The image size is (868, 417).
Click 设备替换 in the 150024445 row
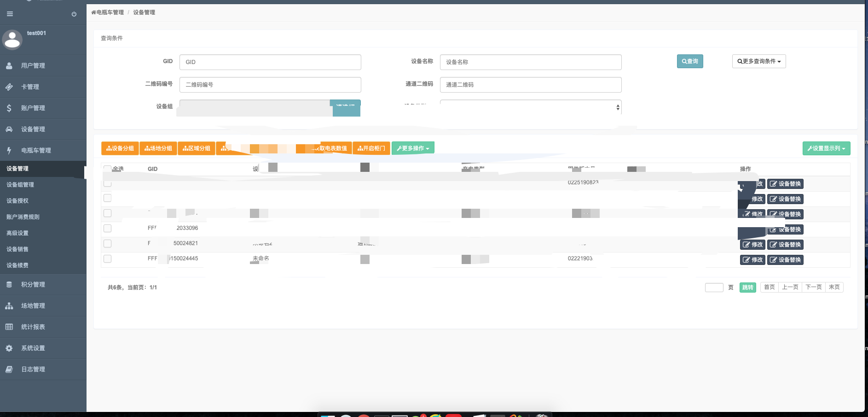(785, 260)
